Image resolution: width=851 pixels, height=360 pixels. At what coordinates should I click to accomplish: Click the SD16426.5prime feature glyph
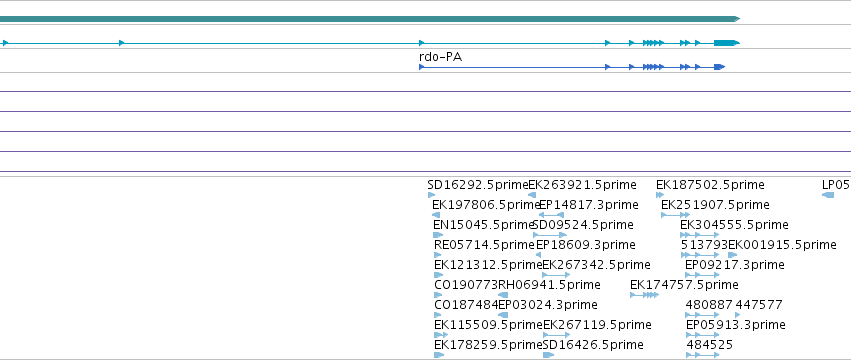tap(548, 355)
